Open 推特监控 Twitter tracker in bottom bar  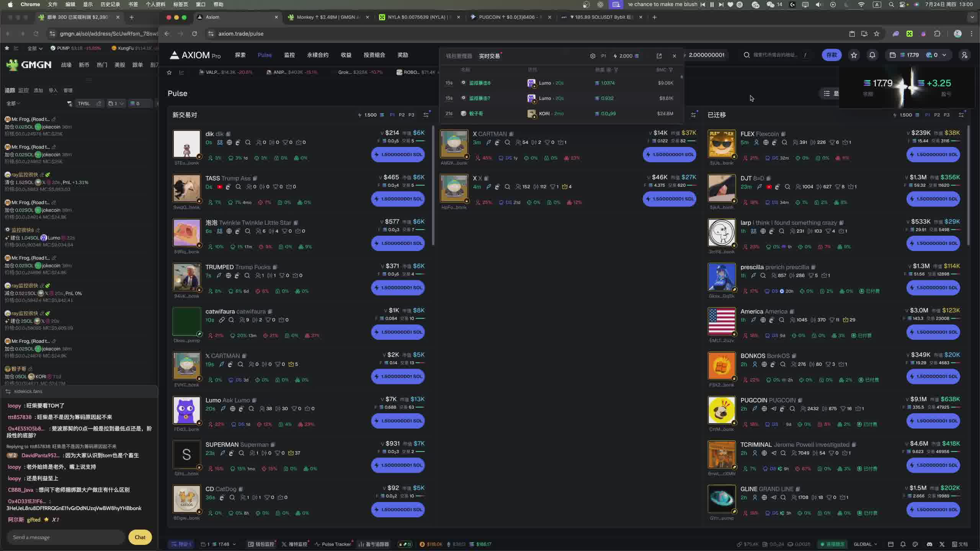[x=294, y=544]
